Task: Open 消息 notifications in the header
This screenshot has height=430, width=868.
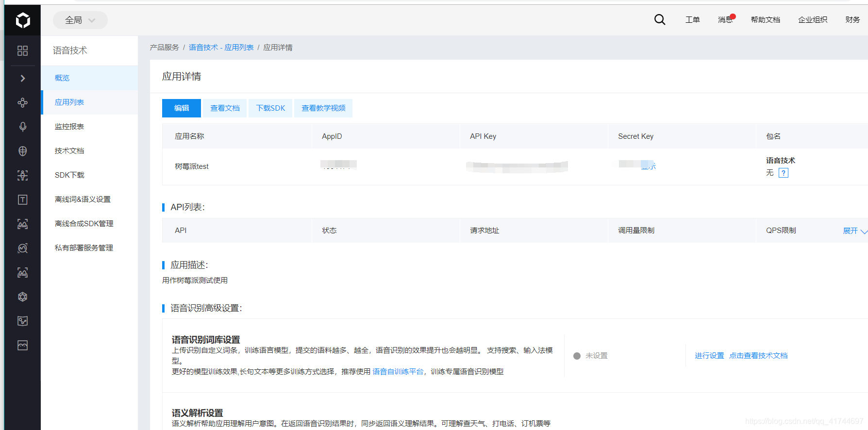Action: pos(726,19)
